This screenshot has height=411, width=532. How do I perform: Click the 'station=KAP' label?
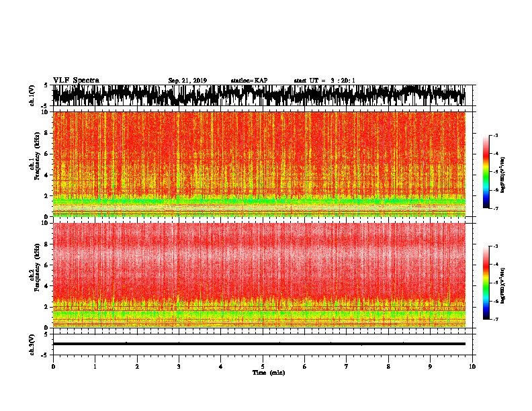click(x=249, y=81)
